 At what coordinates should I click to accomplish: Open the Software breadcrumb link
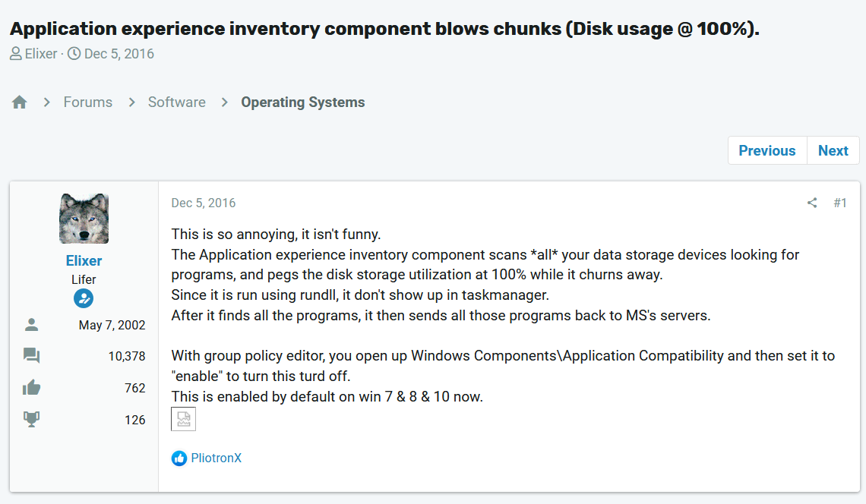pos(176,102)
